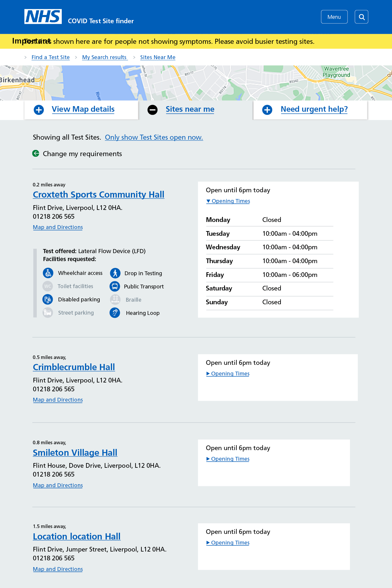Click the greyed Braille icon

[x=115, y=300]
